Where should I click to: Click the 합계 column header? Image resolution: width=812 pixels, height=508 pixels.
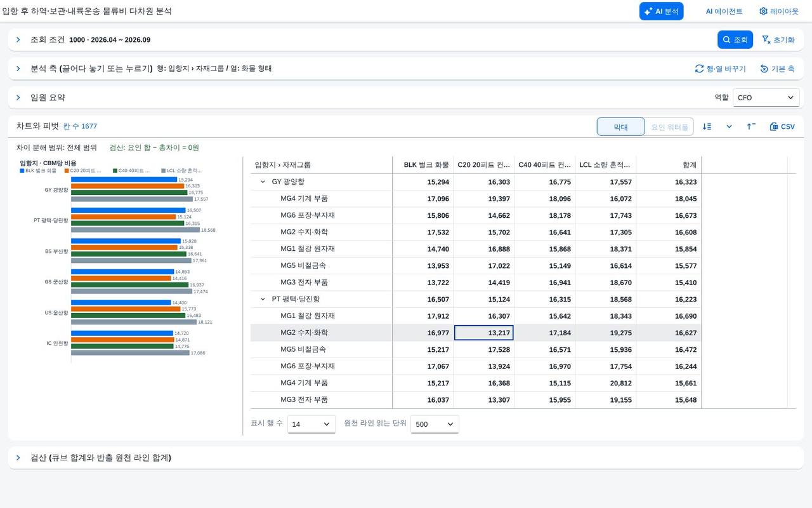(x=669, y=165)
